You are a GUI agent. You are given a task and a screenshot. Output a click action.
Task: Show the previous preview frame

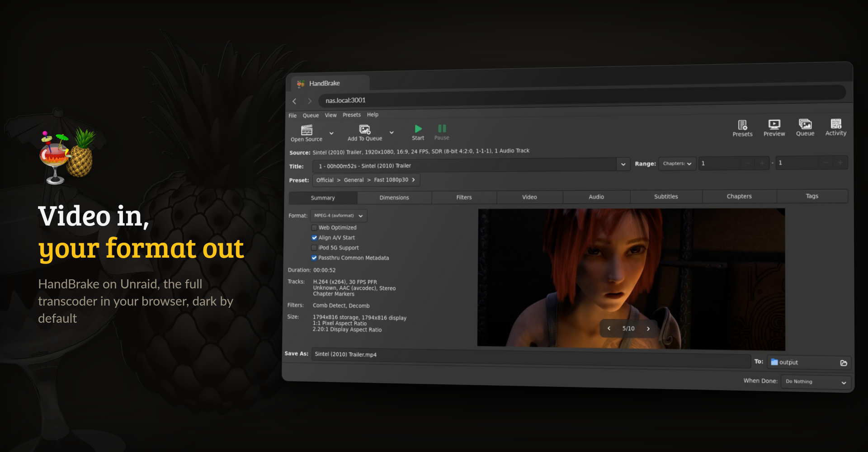coord(609,328)
